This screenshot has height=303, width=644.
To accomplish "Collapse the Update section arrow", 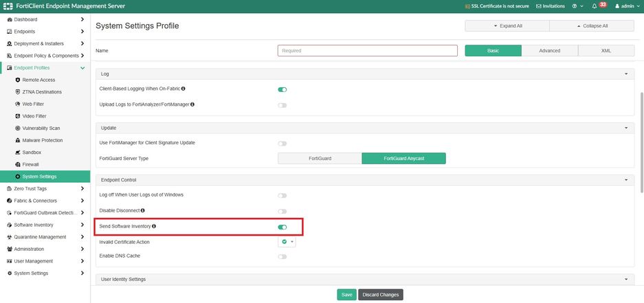I will 626,128.
